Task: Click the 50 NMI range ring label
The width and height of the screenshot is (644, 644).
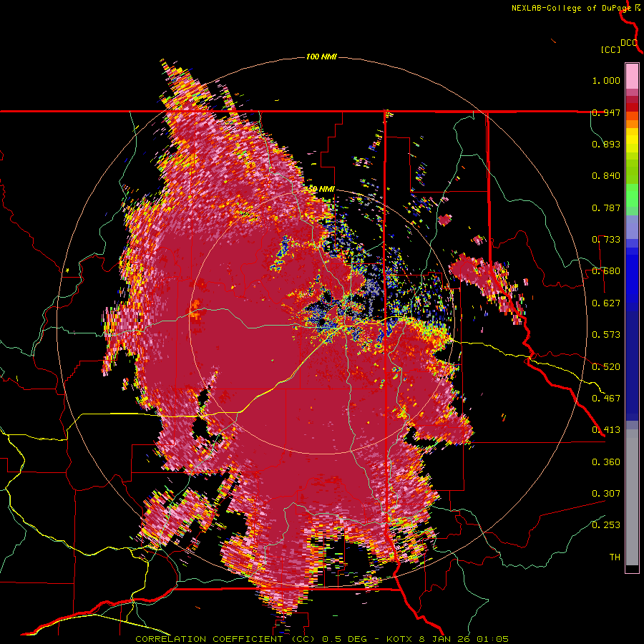Action: [x=321, y=189]
